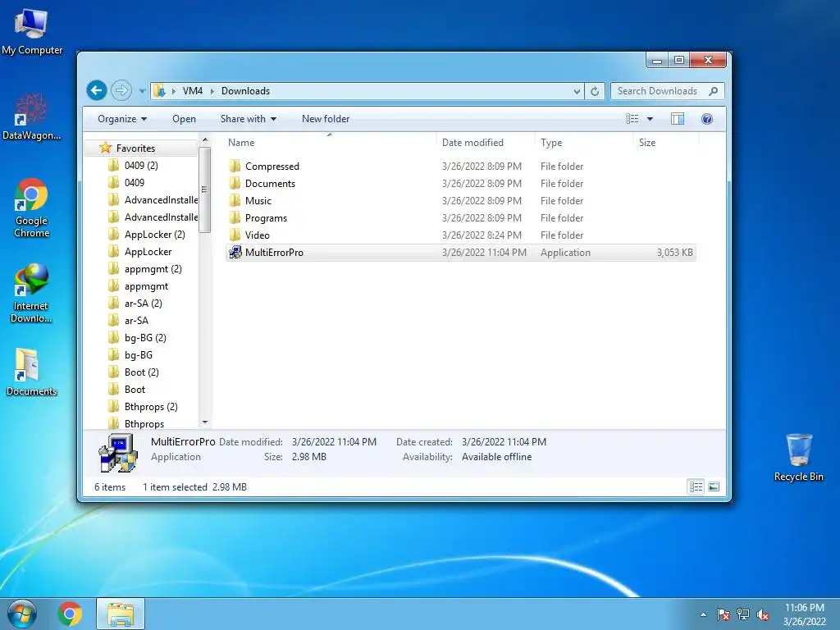The image size is (840, 630).
Task: Click the Action Center flag icon
Action: [724, 614]
